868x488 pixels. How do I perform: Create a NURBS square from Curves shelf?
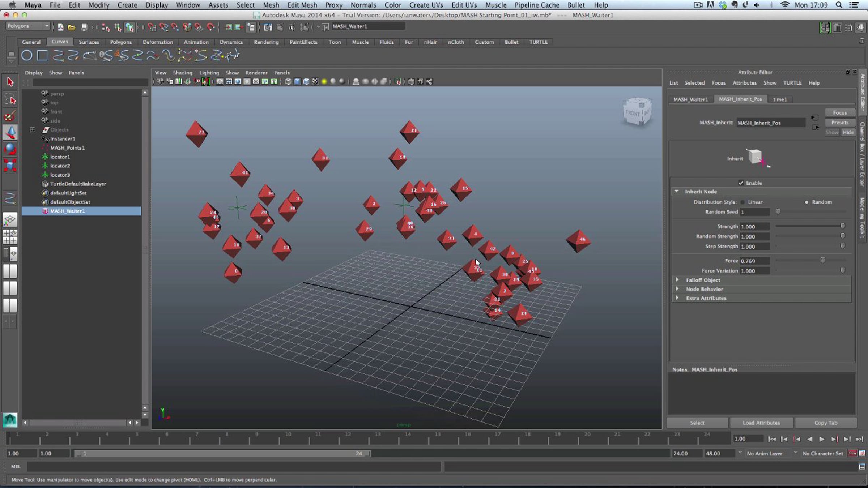tap(43, 56)
